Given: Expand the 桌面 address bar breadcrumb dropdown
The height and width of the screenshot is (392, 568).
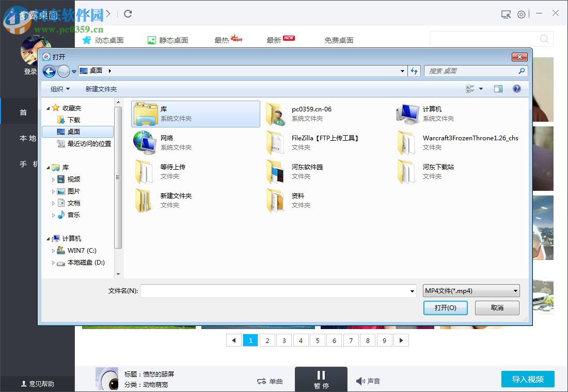Looking at the screenshot, I should (109, 71).
